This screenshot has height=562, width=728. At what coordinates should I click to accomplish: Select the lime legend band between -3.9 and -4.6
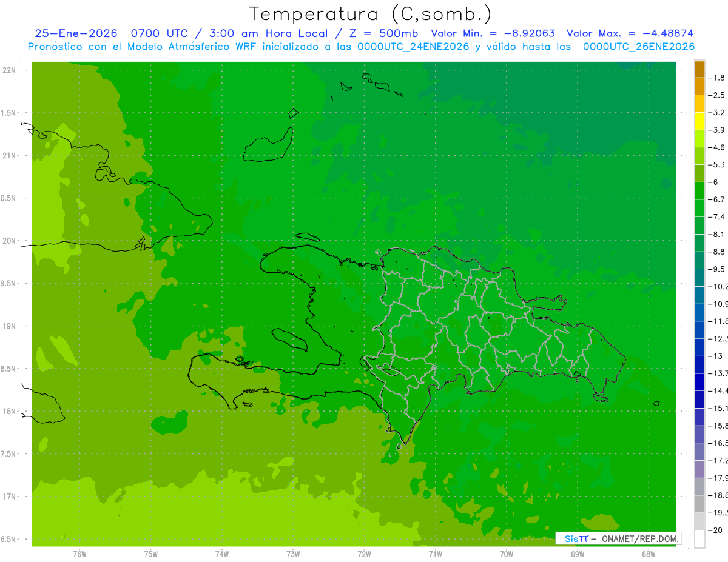click(x=699, y=138)
